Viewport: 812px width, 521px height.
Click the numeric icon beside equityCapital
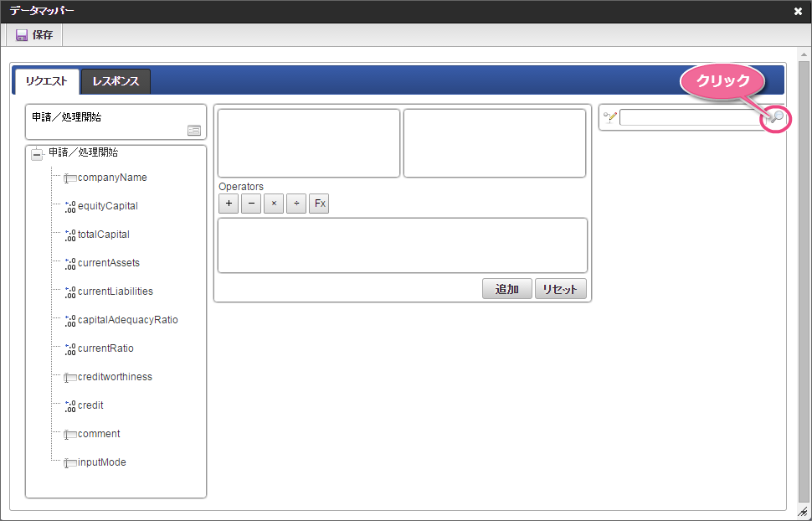[70, 207]
